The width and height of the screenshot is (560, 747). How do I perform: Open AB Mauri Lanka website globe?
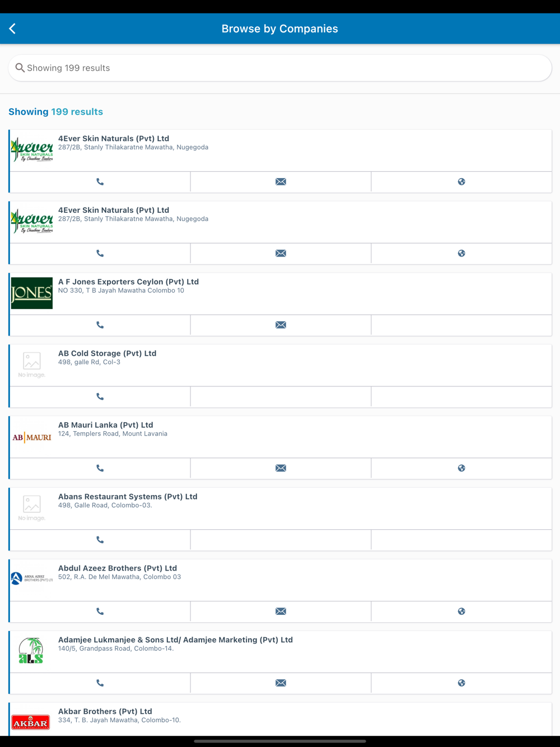click(461, 468)
